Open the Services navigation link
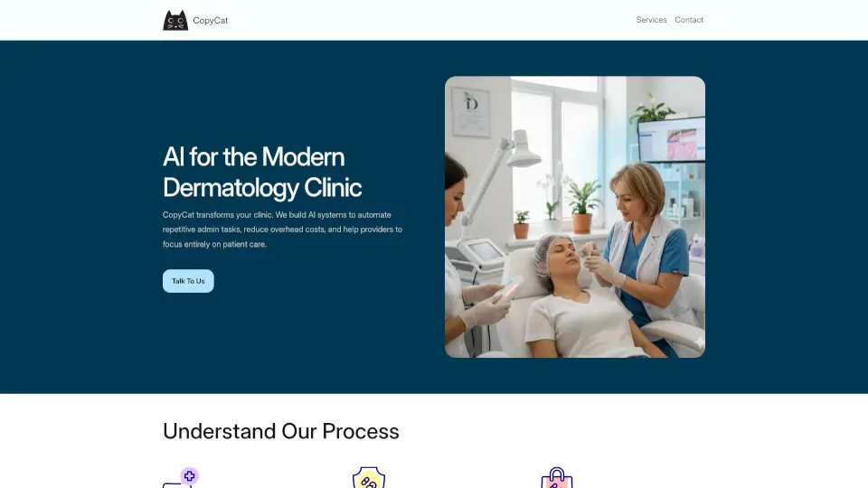 click(651, 20)
